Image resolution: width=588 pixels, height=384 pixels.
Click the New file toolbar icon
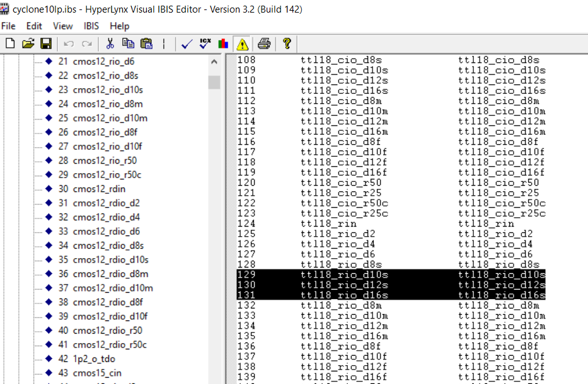tap(10, 44)
